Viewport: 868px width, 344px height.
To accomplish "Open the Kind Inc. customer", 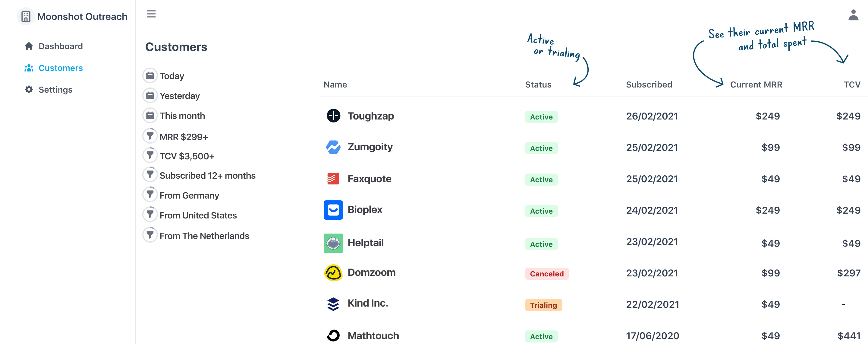I will pos(368,303).
